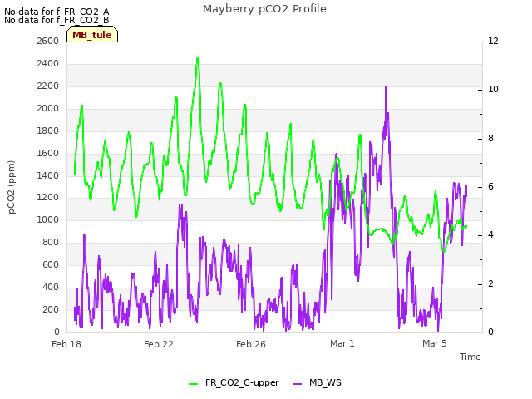Click the 200 left-axis value

tap(51, 309)
